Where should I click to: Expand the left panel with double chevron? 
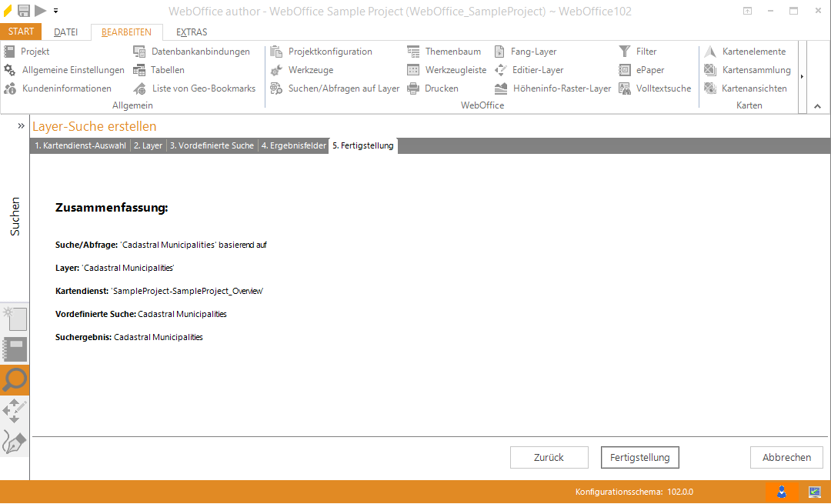[22, 125]
